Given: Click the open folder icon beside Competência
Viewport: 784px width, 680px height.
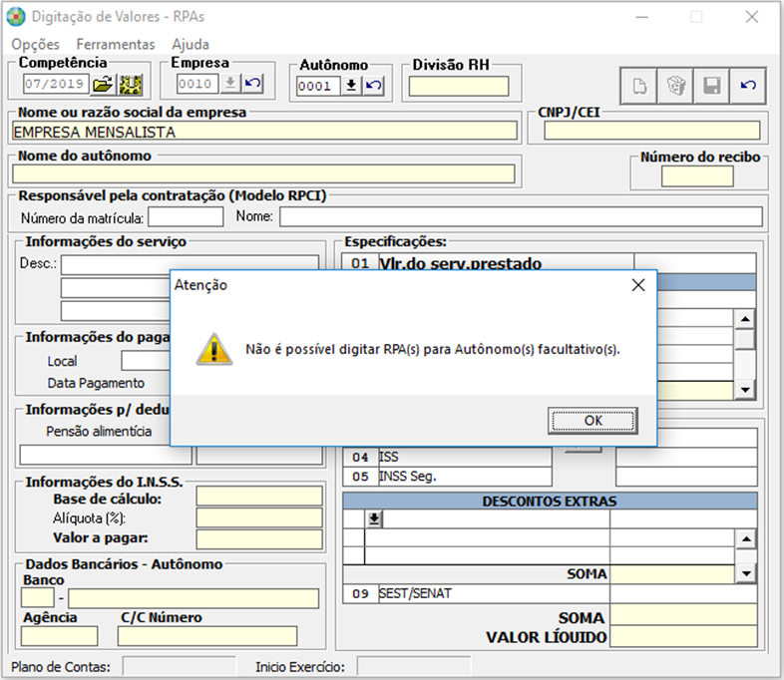Looking at the screenshot, I should (x=103, y=84).
